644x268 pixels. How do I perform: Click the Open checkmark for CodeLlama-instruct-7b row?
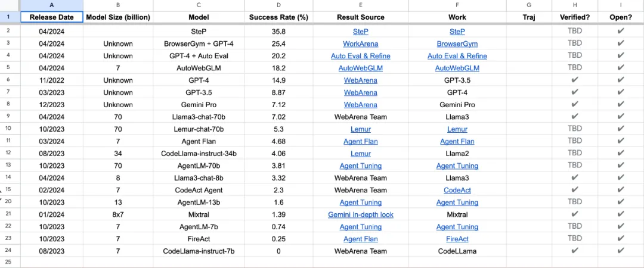(x=621, y=251)
